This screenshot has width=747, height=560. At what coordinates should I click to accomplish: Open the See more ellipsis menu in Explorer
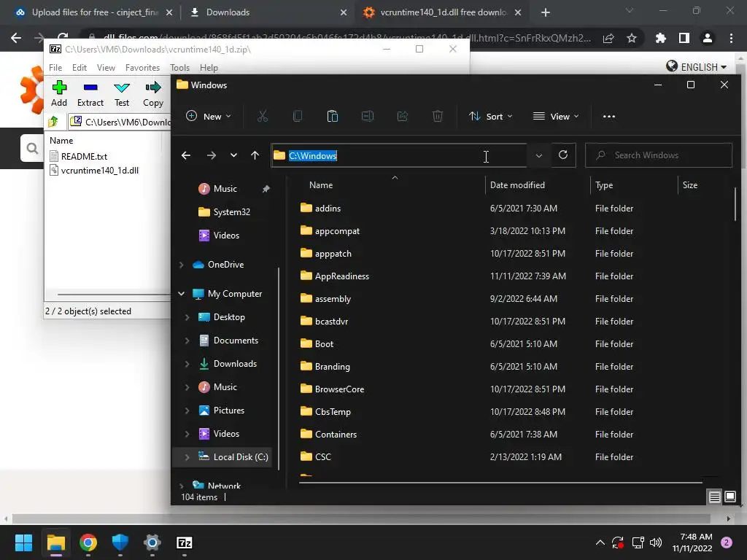(609, 116)
